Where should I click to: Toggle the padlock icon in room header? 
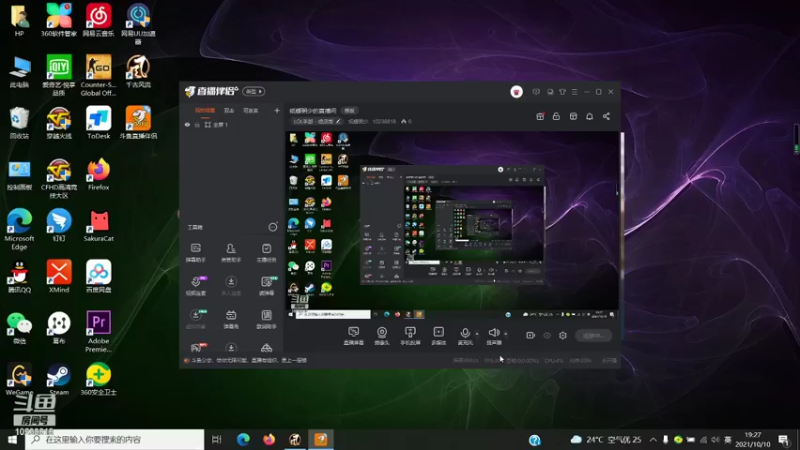click(x=556, y=116)
